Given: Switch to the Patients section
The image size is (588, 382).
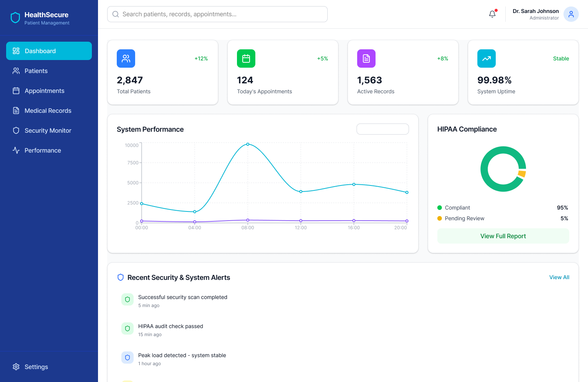Looking at the screenshot, I should pos(36,71).
